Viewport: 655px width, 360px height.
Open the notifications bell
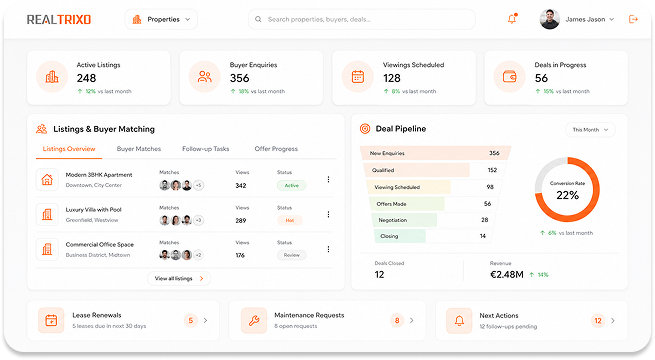512,19
